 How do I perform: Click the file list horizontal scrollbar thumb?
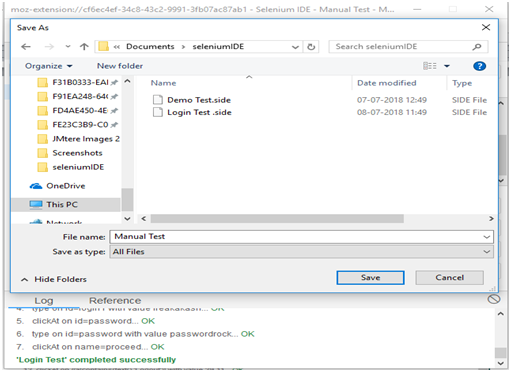[x=277, y=219]
